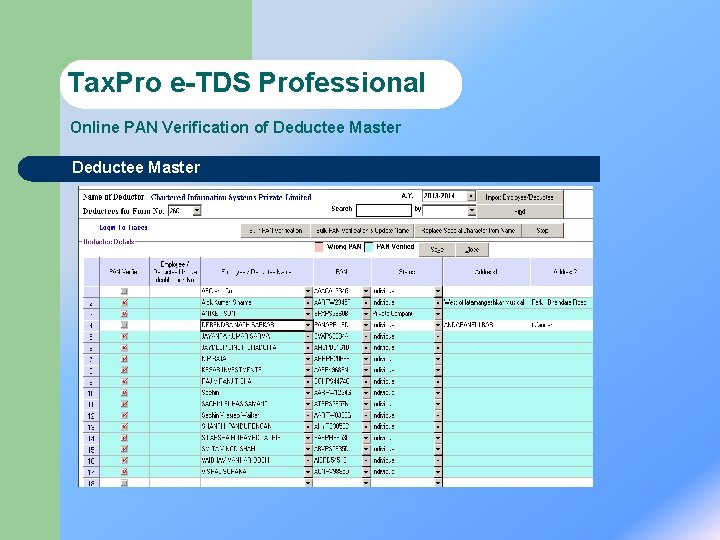This screenshot has height=540, width=720.
Task: Click Replace Special Character from Name button
Action: pyautogui.click(x=468, y=231)
